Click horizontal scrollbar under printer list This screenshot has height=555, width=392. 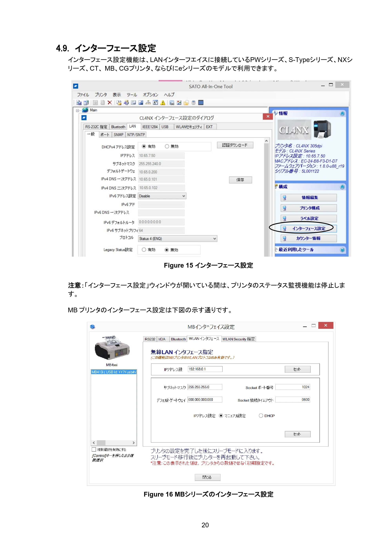click(x=114, y=443)
